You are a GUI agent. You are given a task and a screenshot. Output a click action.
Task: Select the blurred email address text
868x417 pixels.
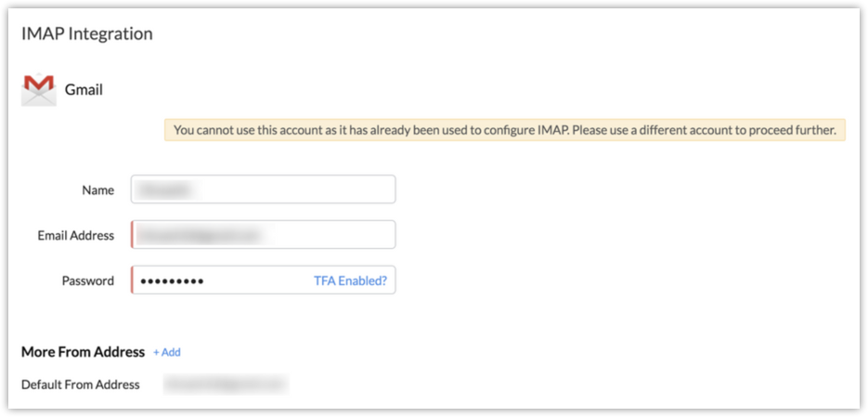tap(199, 235)
